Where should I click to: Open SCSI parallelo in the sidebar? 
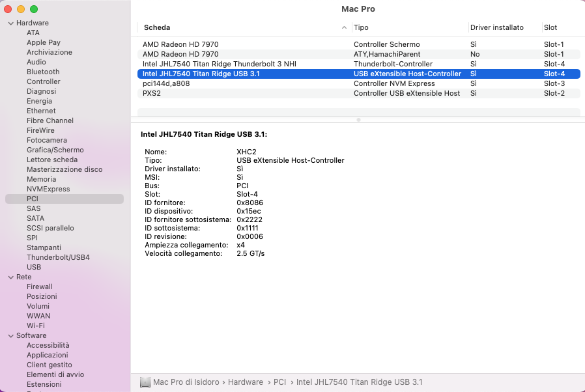coord(50,228)
